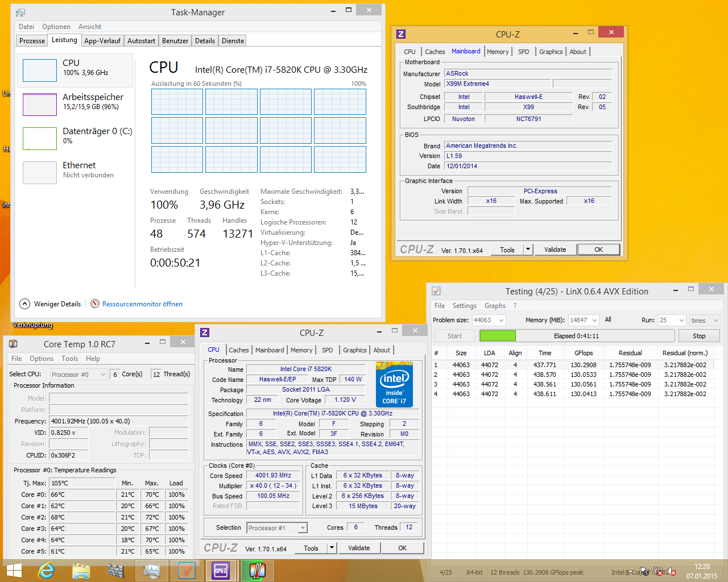Click the LinX window title bar icon

(x=436, y=291)
